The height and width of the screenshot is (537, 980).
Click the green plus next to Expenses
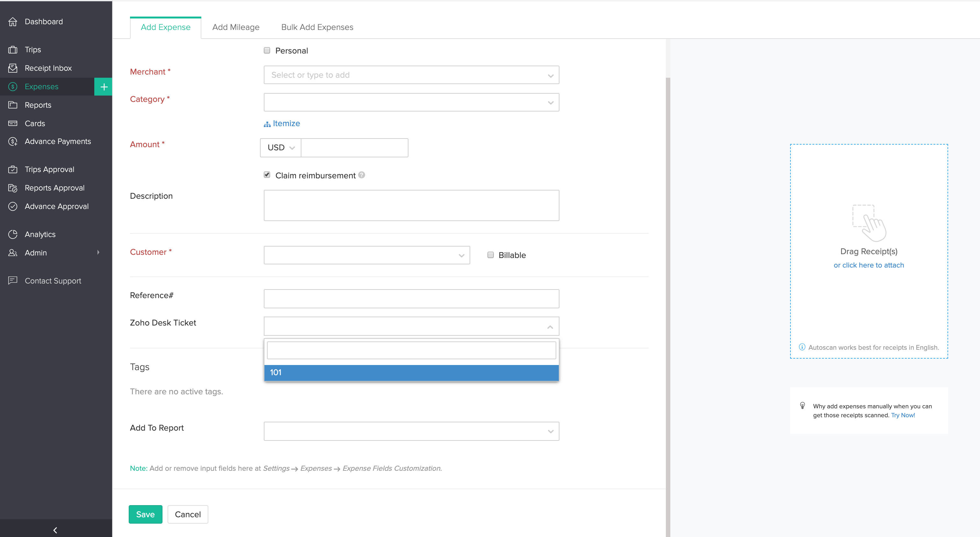(104, 87)
